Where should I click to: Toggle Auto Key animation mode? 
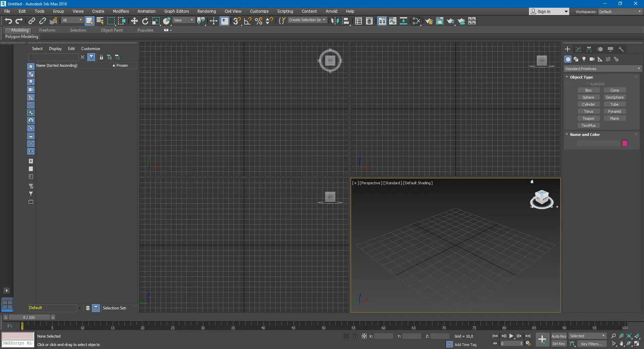pos(559,336)
